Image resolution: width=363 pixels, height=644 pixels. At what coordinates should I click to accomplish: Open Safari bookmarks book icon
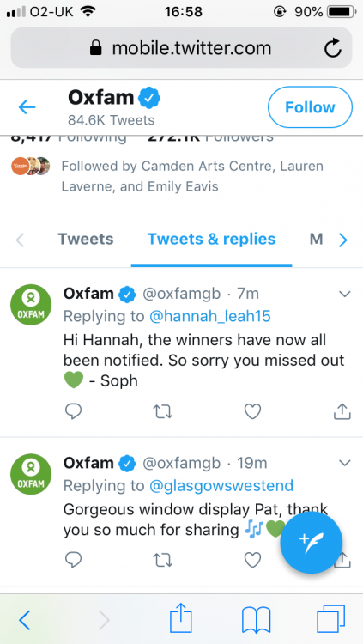pyautogui.click(x=257, y=620)
